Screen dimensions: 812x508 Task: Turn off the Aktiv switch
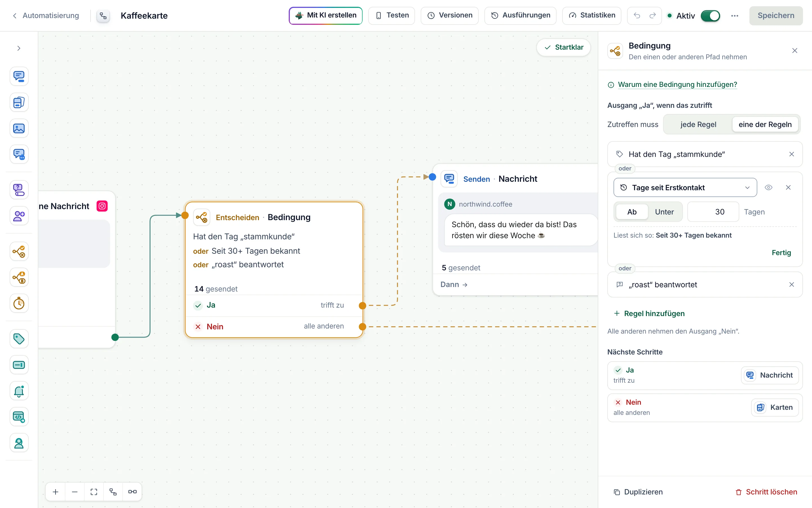point(710,16)
